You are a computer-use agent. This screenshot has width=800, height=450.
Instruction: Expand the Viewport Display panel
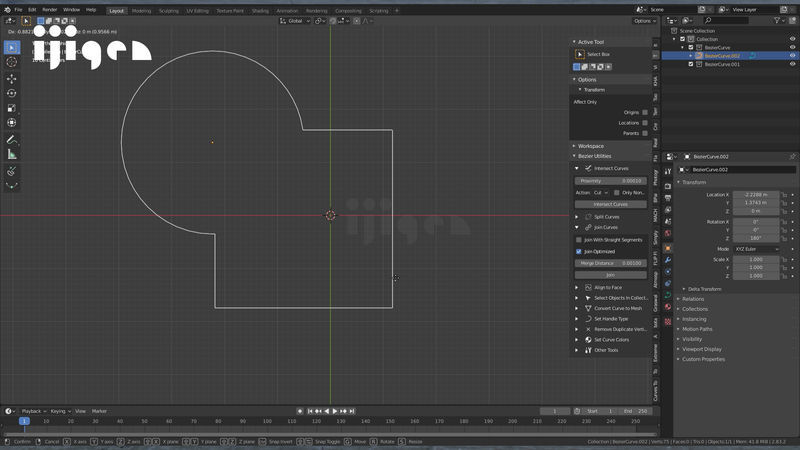coord(700,349)
